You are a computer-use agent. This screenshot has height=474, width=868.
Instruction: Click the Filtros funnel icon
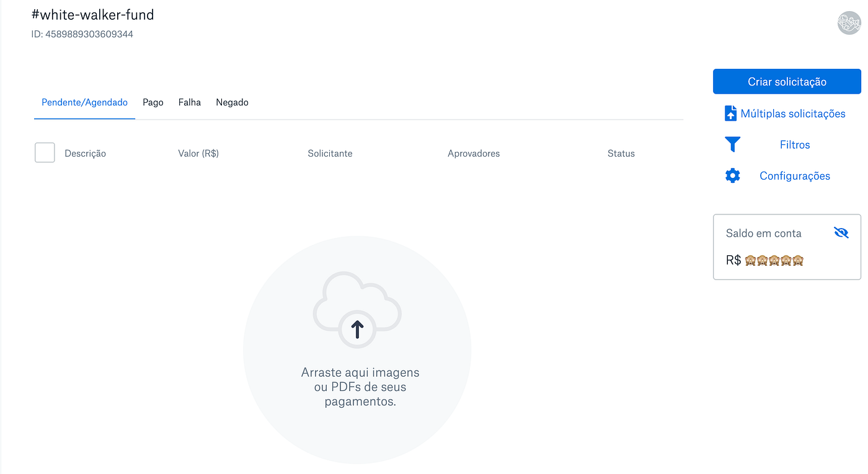[x=733, y=144]
